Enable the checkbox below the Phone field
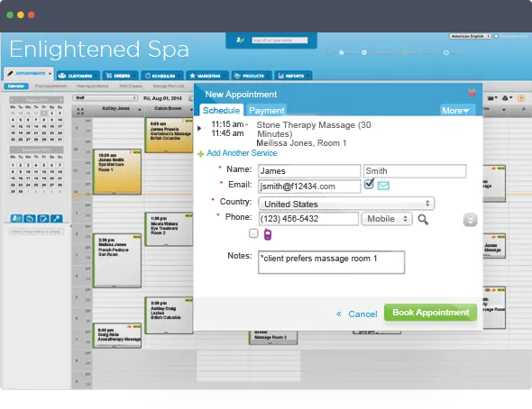 253,233
